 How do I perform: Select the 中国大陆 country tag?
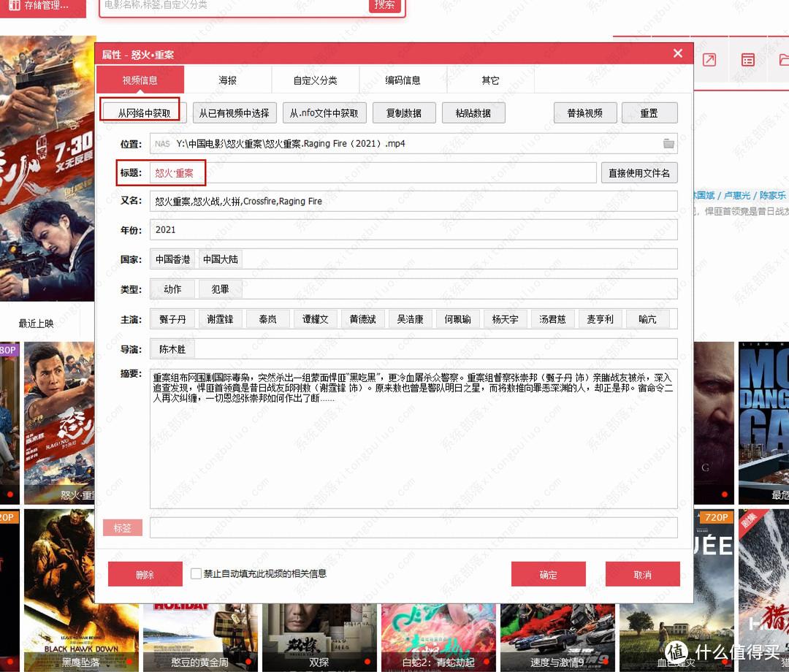click(221, 259)
